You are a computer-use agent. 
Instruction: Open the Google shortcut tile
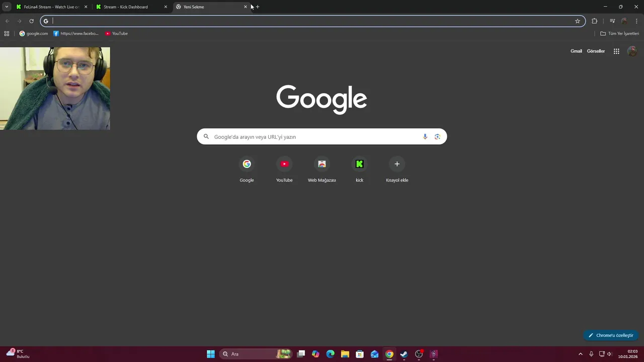[x=247, y=170]
